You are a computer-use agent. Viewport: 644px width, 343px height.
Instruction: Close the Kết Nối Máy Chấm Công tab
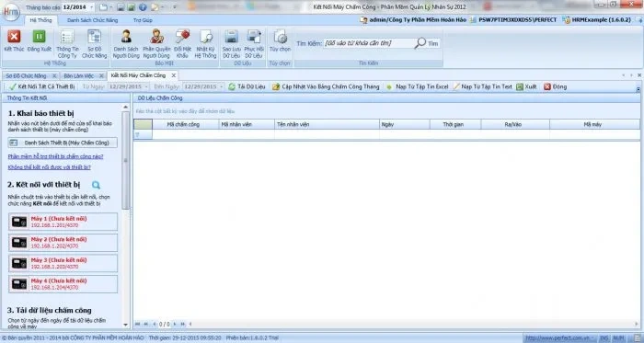coord(173,75)
